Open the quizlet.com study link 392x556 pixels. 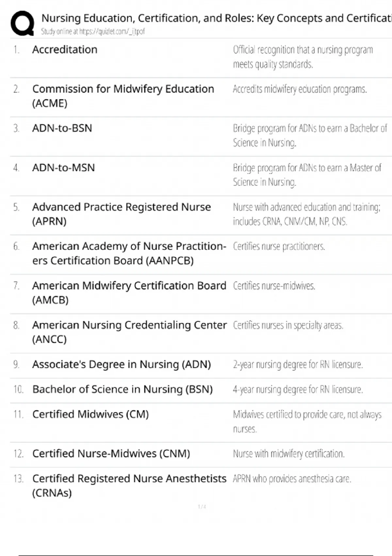(93, 31)
